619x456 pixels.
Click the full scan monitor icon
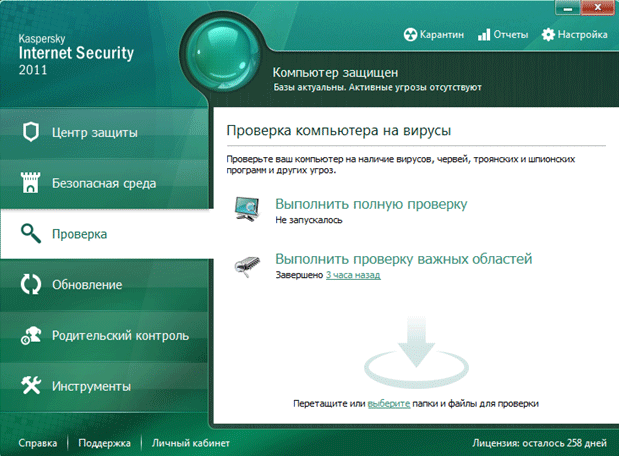point(247,209)
